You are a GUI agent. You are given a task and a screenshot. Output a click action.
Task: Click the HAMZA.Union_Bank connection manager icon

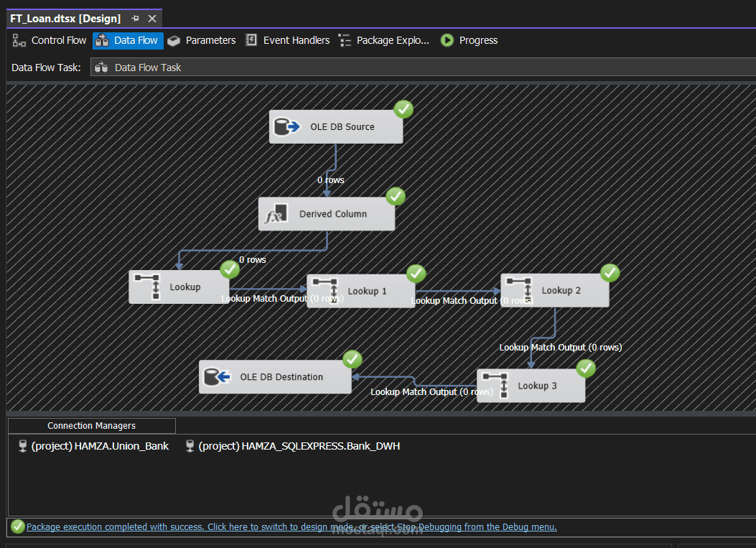[22, 445]
